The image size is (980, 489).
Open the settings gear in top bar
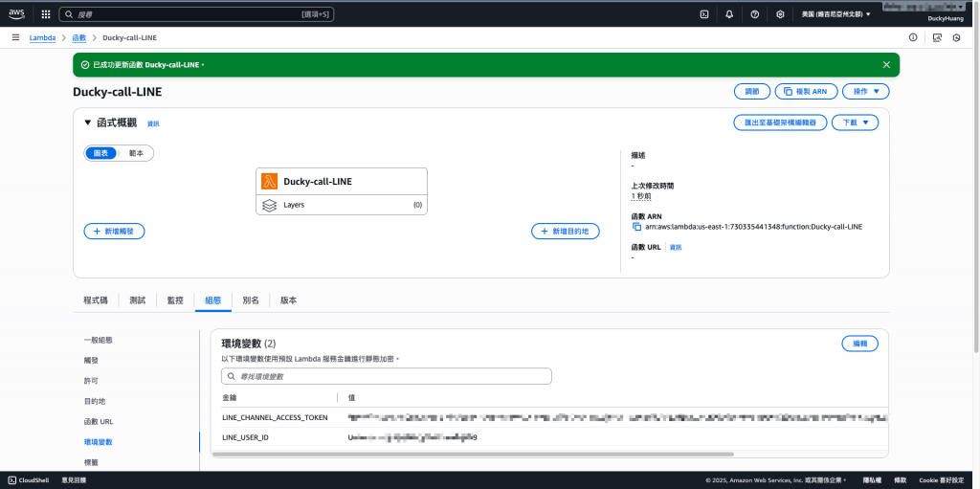780,13
